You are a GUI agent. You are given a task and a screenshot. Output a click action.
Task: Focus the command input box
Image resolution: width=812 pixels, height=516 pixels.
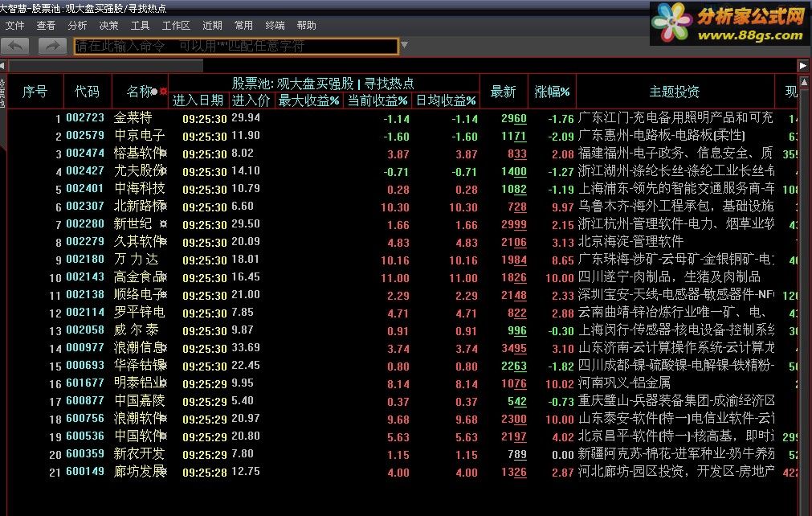tap(236, 46)
